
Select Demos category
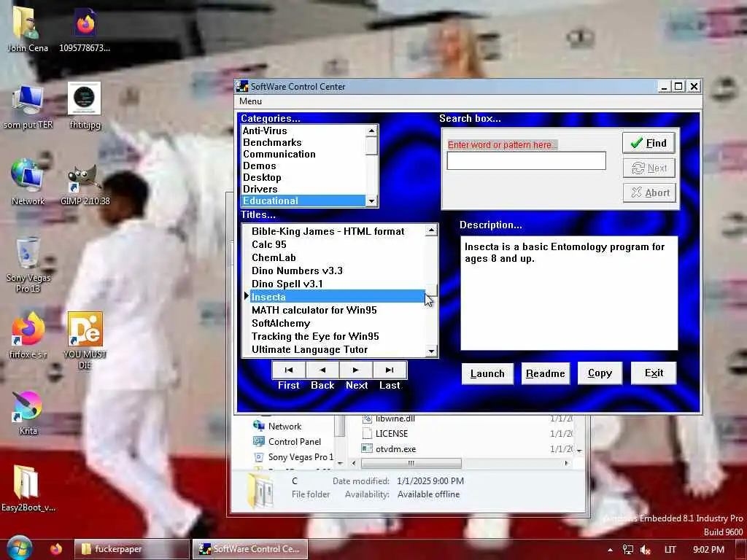(303, 166)
